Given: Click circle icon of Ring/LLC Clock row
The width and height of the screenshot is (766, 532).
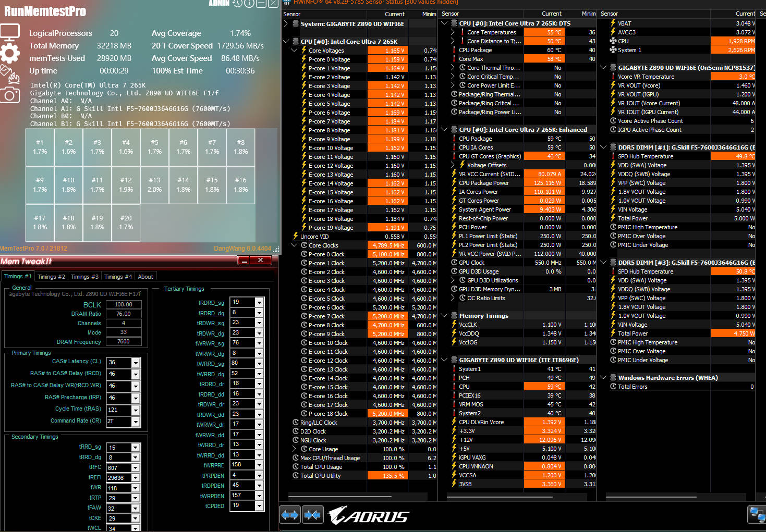Looking at the screenshot, I should tap(296, 423).
